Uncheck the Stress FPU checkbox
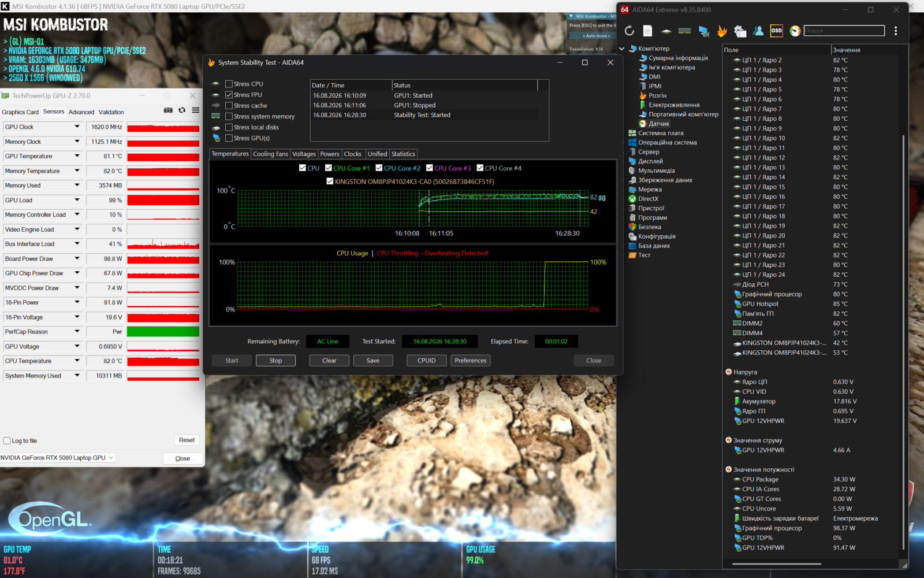 point(229,95)
